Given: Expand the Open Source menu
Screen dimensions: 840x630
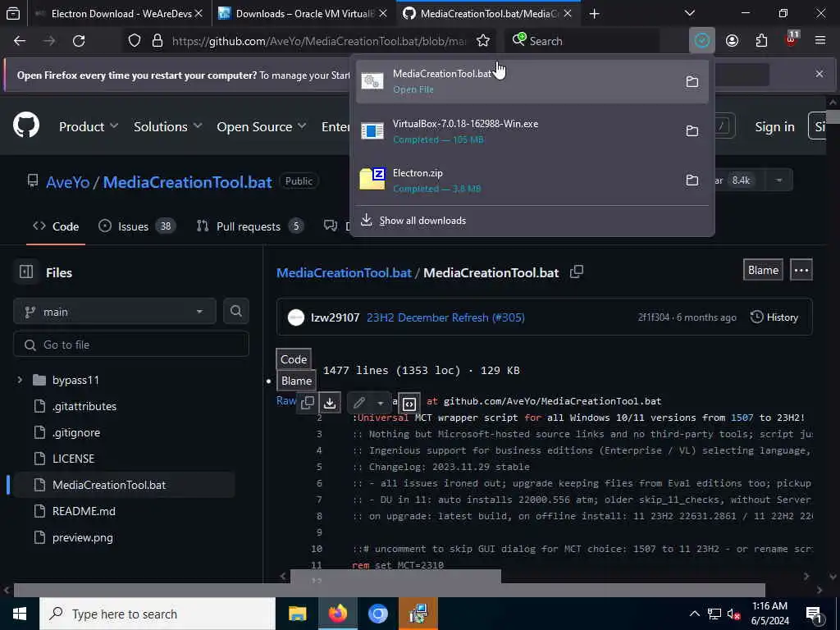Looking at the screenshot, I should click(x=262, y=127).
